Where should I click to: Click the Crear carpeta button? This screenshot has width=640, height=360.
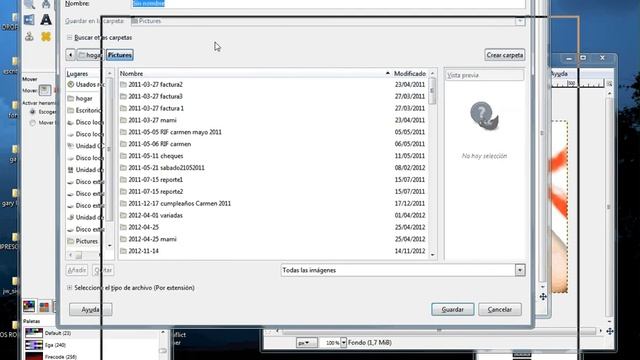[x=504, y=55]
